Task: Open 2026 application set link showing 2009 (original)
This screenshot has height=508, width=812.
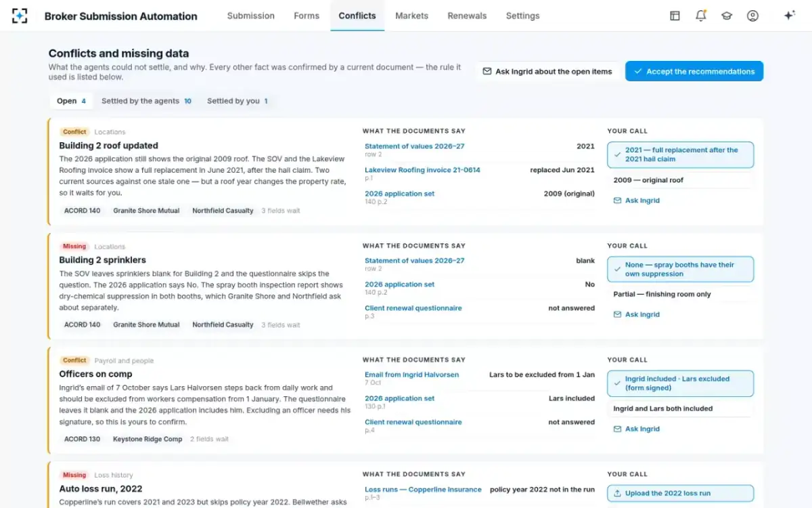Action: (x=400, y=194)
